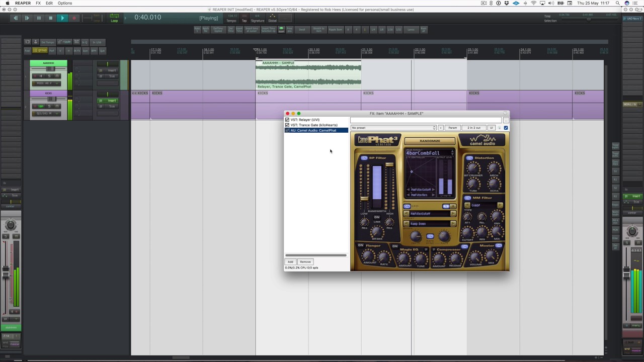Mute the AAAHHHH track
The height and width of the screenshot is (362, 644).
[57, 76]
